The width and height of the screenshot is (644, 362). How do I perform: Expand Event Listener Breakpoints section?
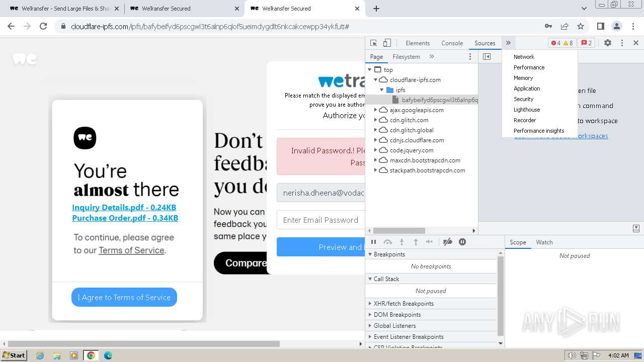[x=431, y=337]
